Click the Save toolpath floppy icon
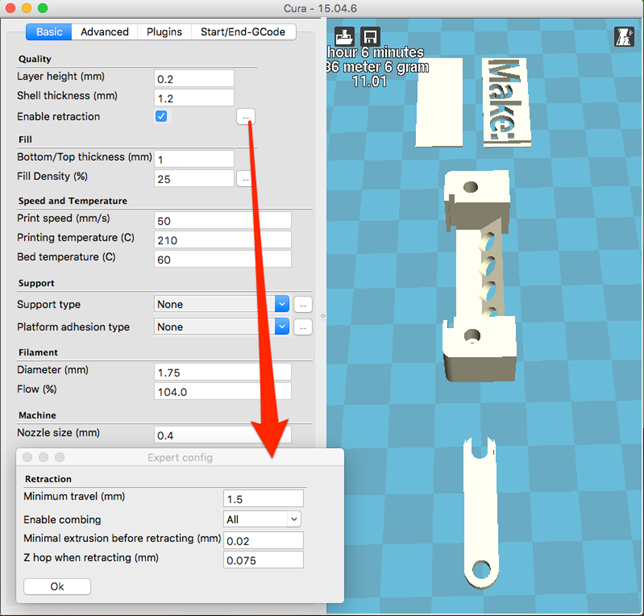Viewport: 644px width, 616px height. 370,37
